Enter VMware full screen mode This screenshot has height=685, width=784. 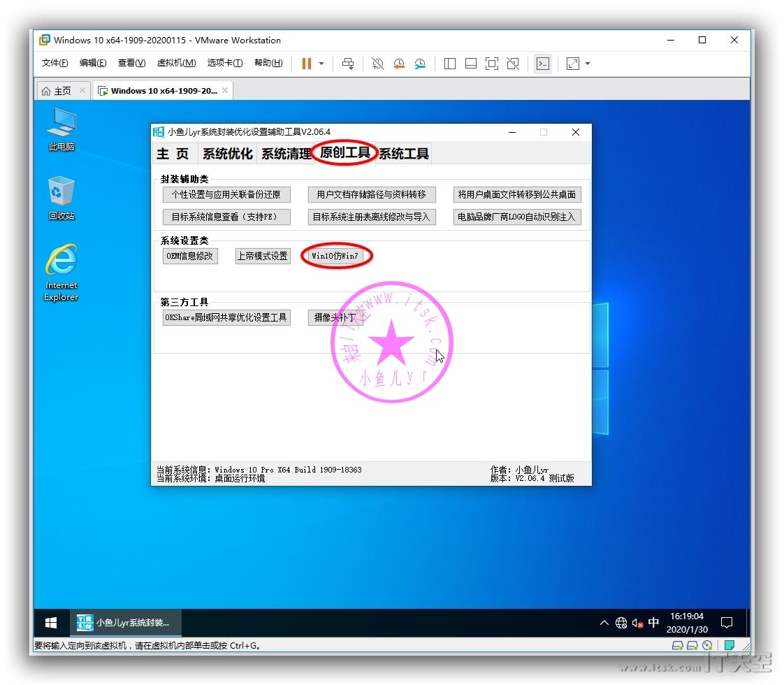coord(492,64)
